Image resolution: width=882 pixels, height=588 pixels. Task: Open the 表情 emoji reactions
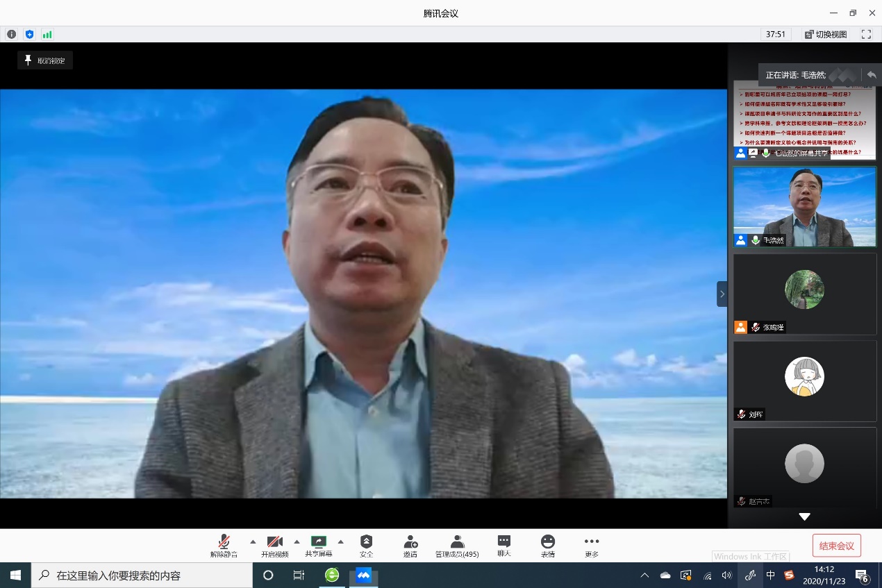point(548,546)
